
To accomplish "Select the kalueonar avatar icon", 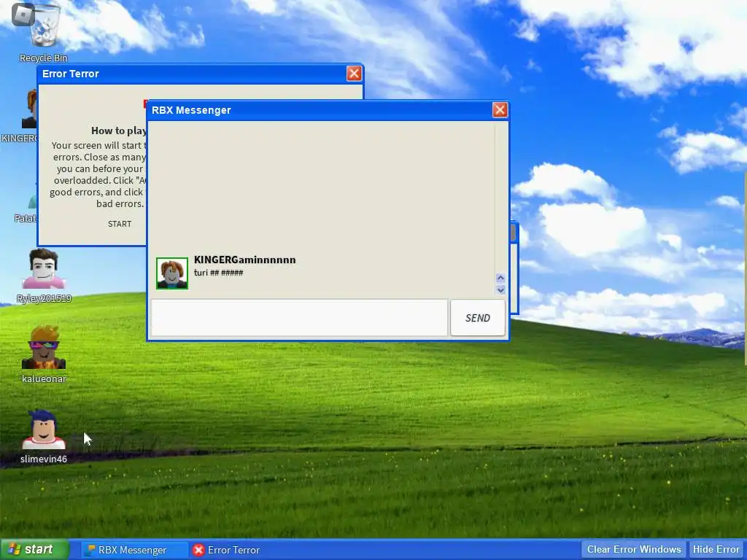I will [43, 348].
